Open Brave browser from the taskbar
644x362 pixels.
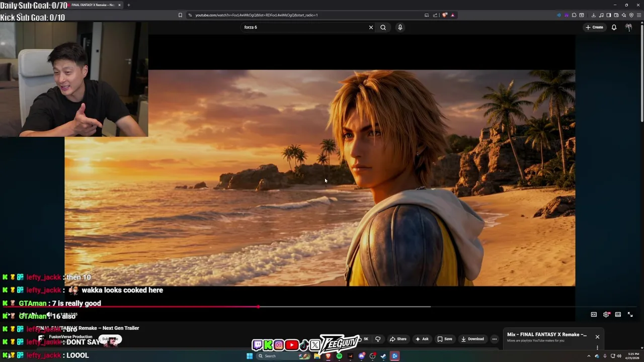coord(328,356)
